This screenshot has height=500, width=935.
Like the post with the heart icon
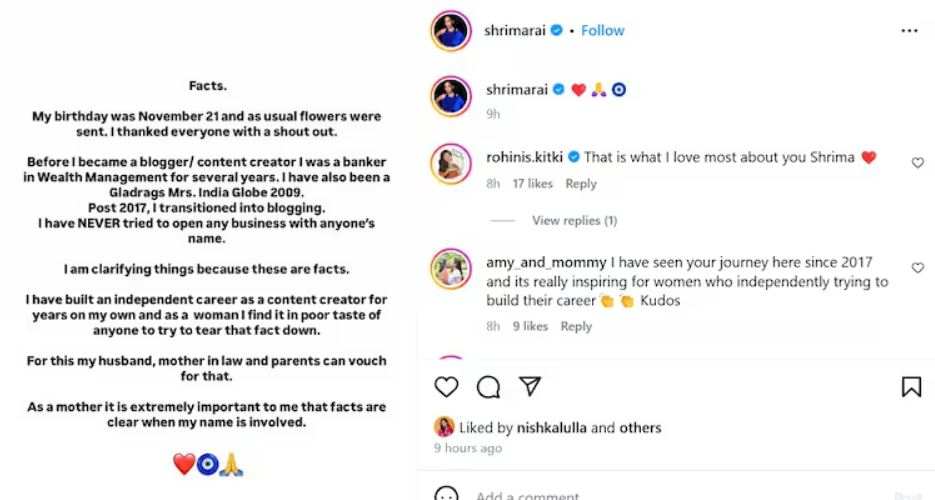click(446, 387)
